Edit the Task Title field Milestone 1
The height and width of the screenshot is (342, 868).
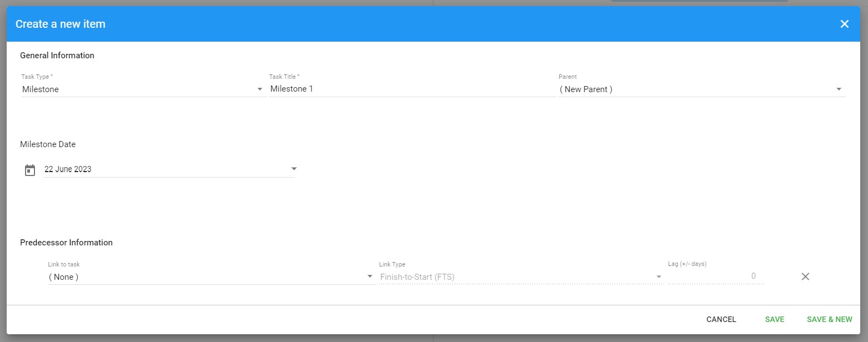[x=412, y=89]
